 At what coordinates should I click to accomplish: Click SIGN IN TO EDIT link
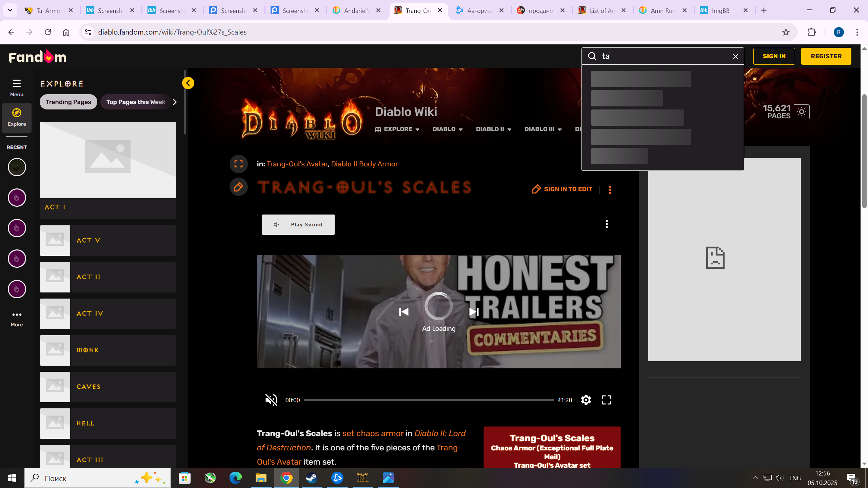point(562,189)
